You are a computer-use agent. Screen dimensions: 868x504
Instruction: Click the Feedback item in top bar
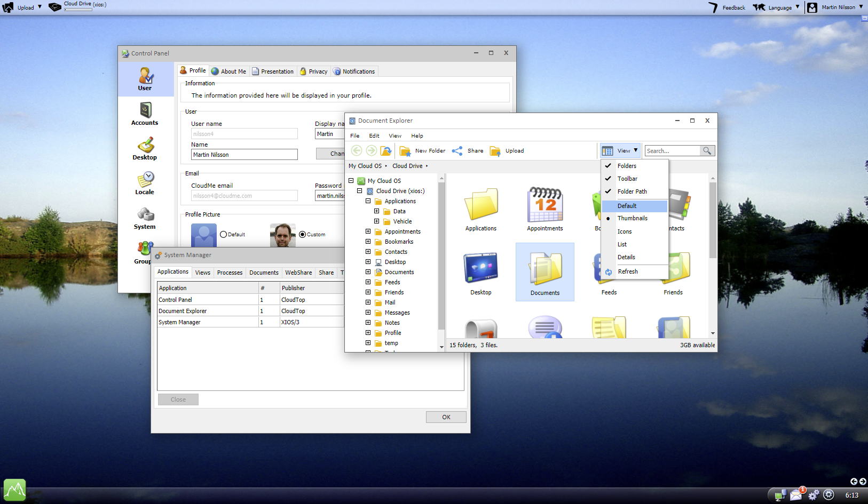coord(727,7)
